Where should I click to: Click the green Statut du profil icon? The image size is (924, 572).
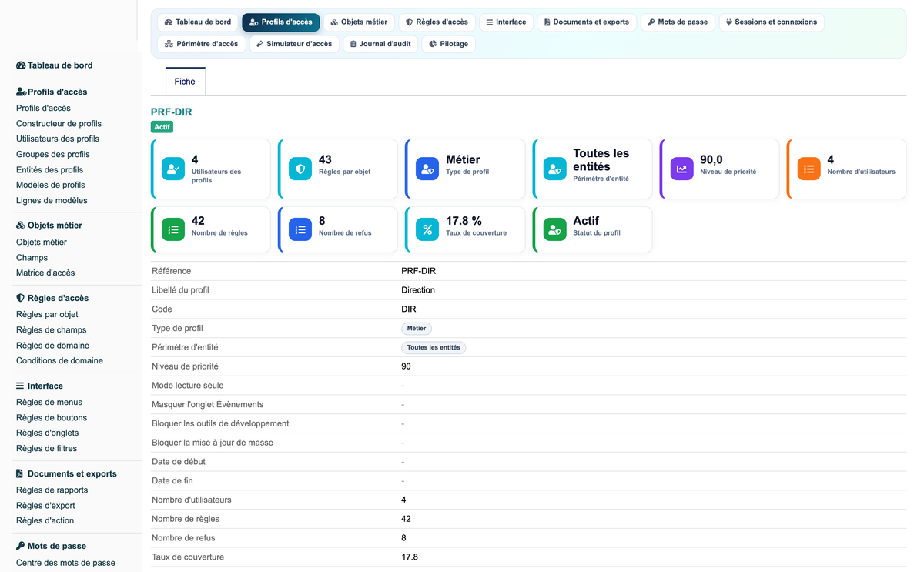pos(555,229)
